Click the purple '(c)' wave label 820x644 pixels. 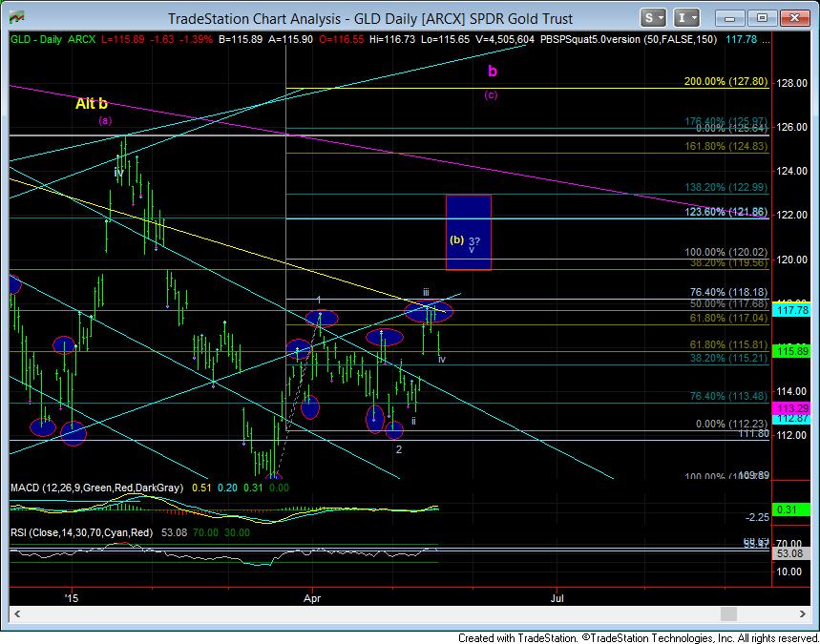coord(491,95)
